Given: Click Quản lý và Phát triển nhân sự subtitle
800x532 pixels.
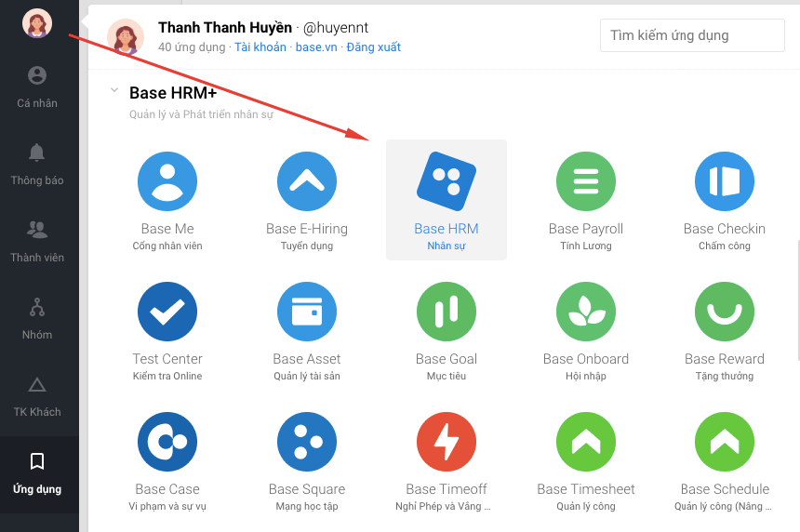Looking at the screenshot, I should tap(201, 114).
